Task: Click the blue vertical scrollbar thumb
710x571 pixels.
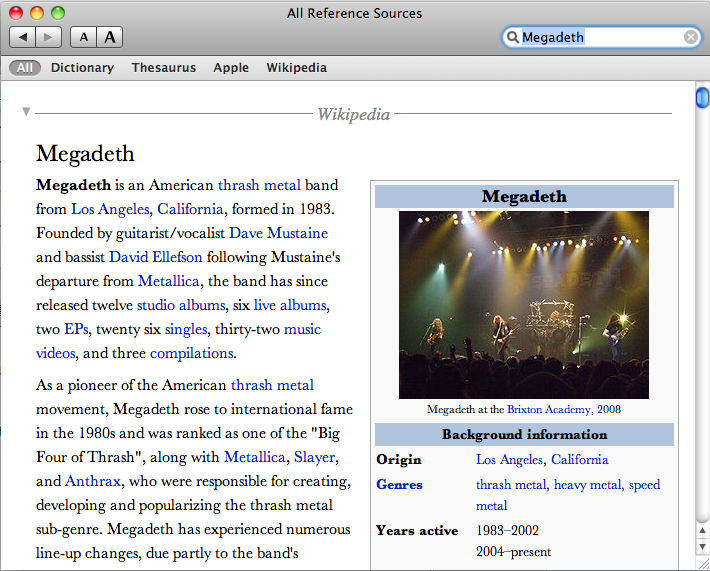Action: coord(702,98)
